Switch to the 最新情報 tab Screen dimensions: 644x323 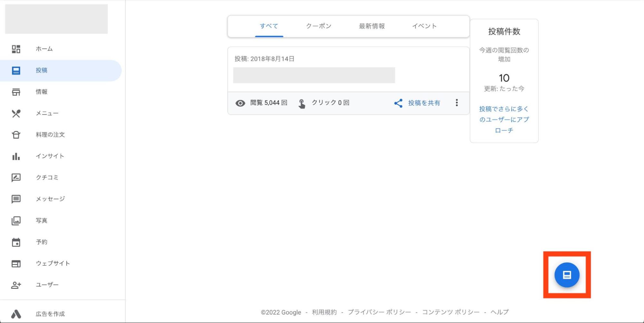(372, 26)
